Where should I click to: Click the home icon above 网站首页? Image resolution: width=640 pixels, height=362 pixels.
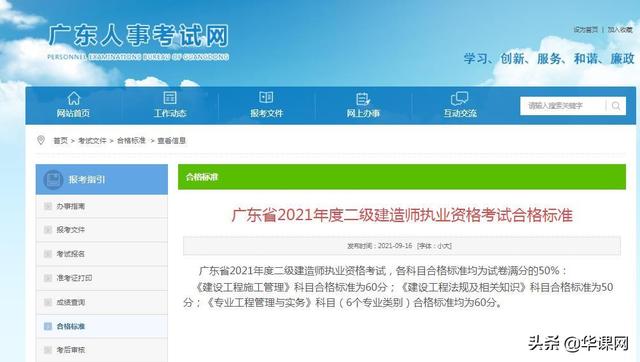pyautogui.click(x=73, y=98)
